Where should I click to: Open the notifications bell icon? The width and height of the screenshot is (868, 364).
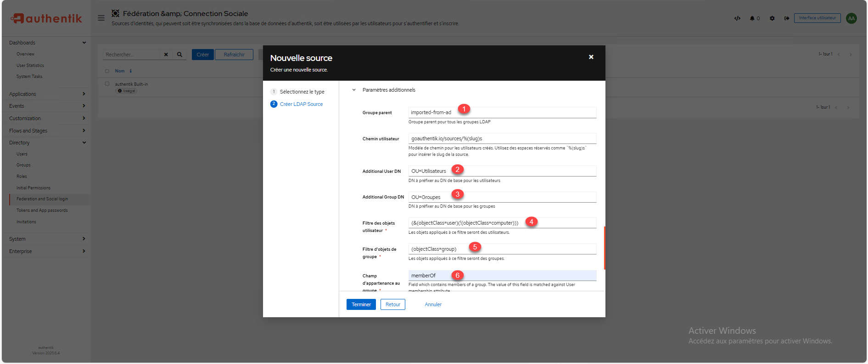pyautogui.click(x=752, y=18)
